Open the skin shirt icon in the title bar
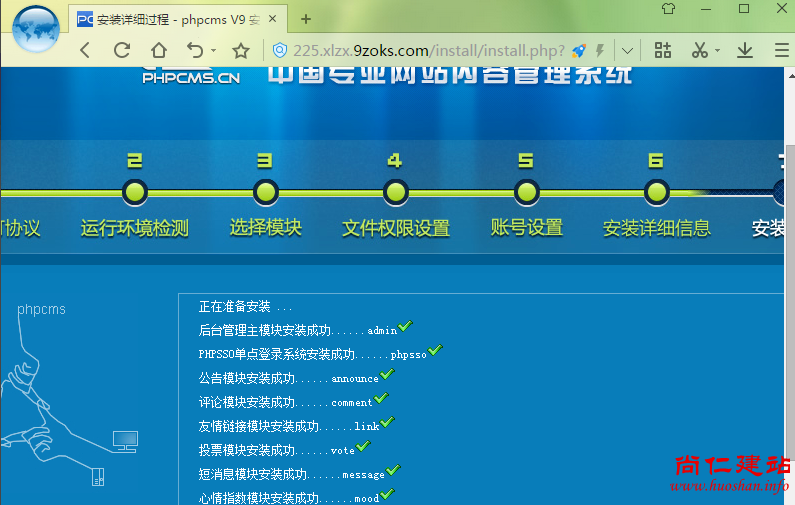This screenshot has width=795, height=505. coord(669,9)
